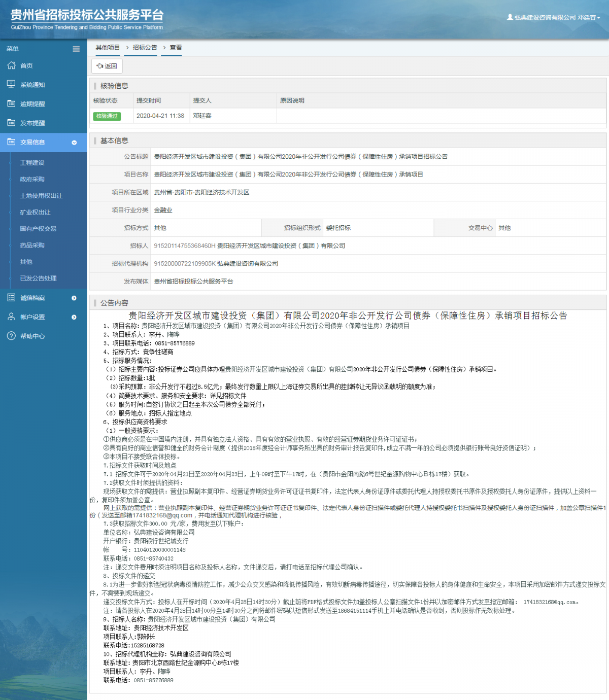Click 其他项目 breadcrumb link

[x=108, y=48]
